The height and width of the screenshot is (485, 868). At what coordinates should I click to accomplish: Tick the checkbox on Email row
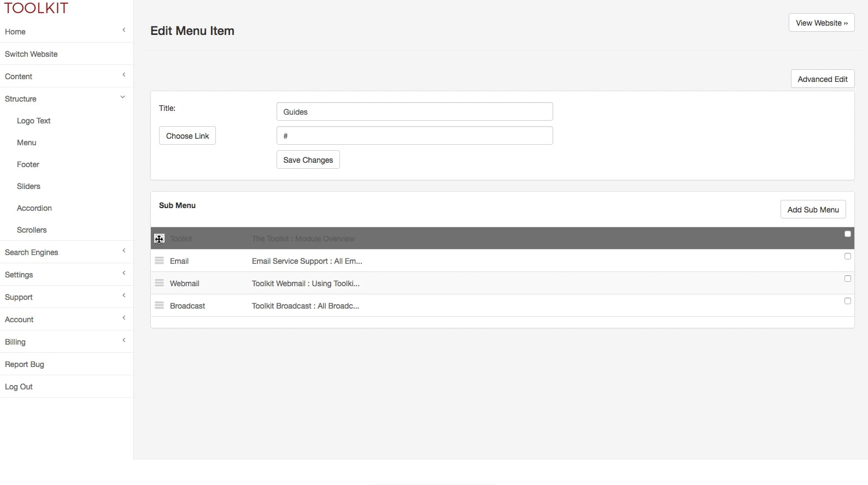[848, 256]
